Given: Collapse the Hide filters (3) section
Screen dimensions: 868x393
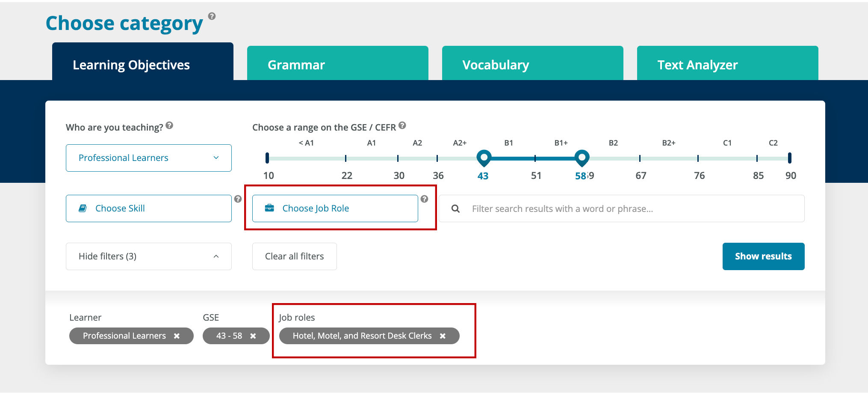Looking at the screenshot, I should coord(148,256).
